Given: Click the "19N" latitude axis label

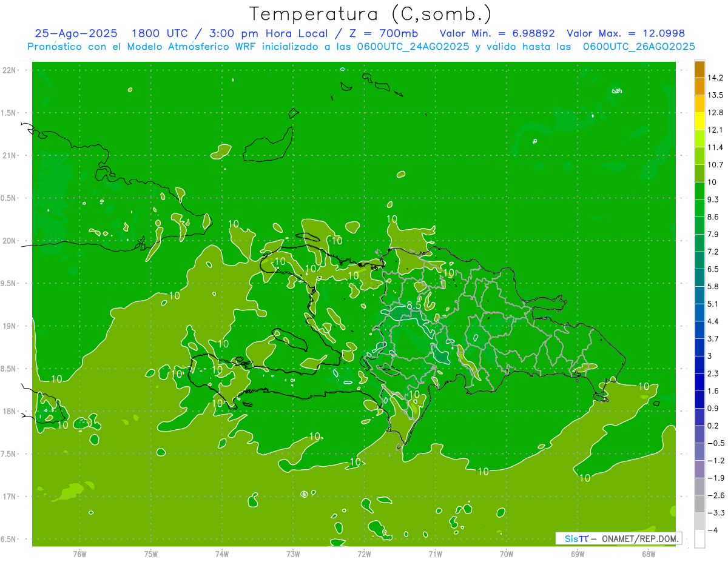Looking at the screenshot, I should pyautogui.click(x=8, y=326).
